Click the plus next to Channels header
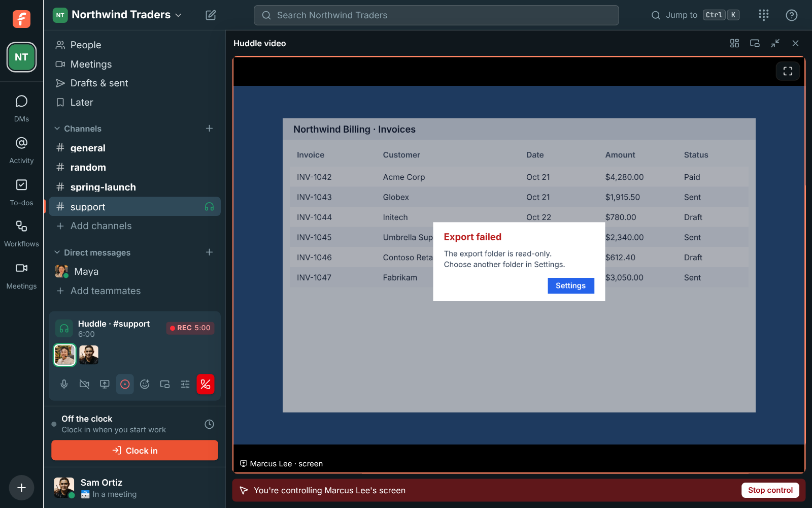 click(209, 129)
